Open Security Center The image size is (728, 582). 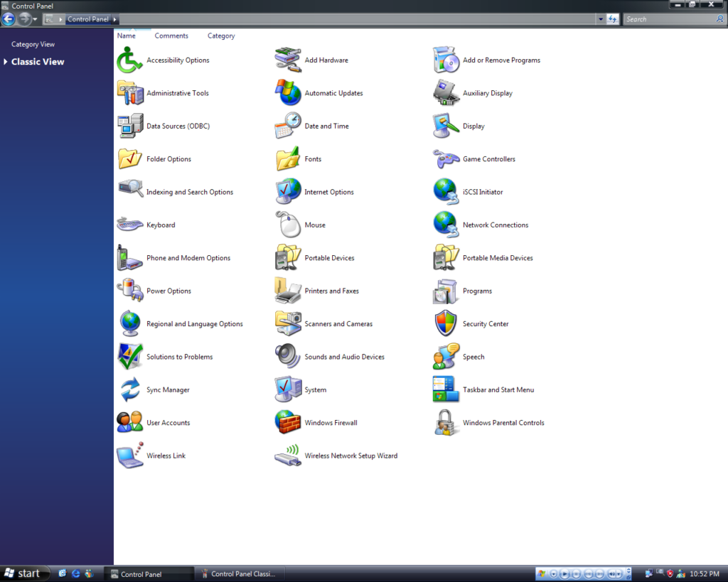click(471, 323)
